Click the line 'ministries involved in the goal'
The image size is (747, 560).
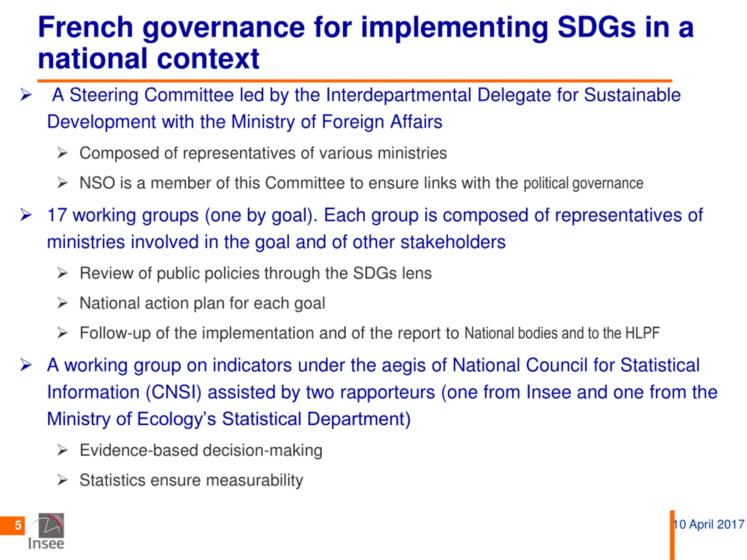[276, 242]
